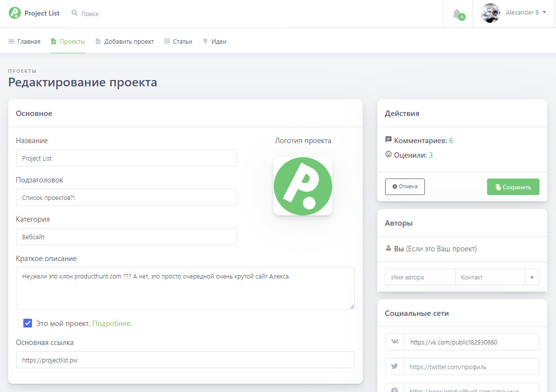Open the Добавить проект tab
Viewport: 556px width, 392px height.
[124, 42]
